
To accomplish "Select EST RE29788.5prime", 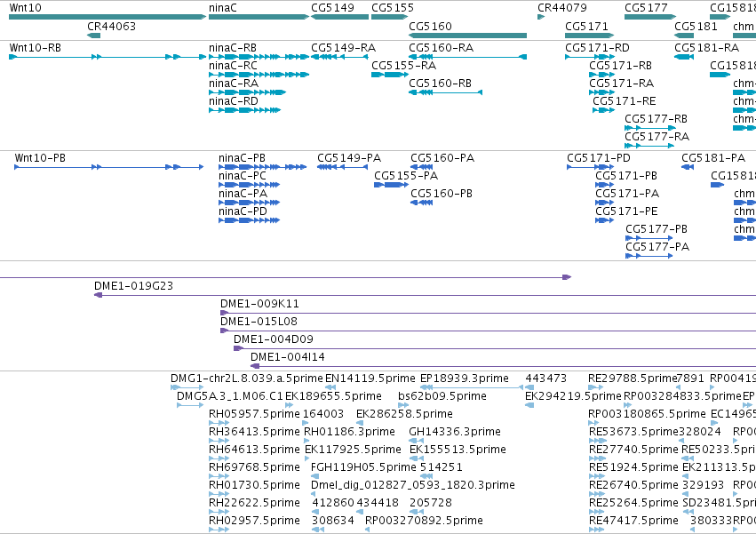I will click(x=595, y=387).
